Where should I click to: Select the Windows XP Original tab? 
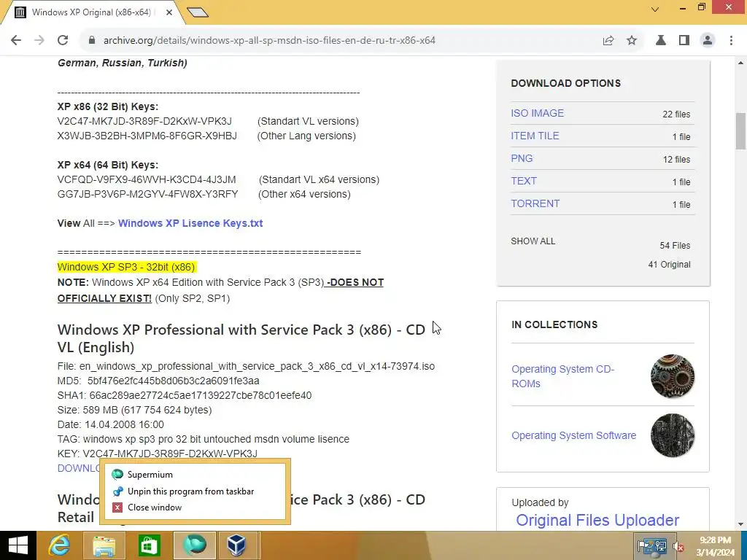point(90,12)
